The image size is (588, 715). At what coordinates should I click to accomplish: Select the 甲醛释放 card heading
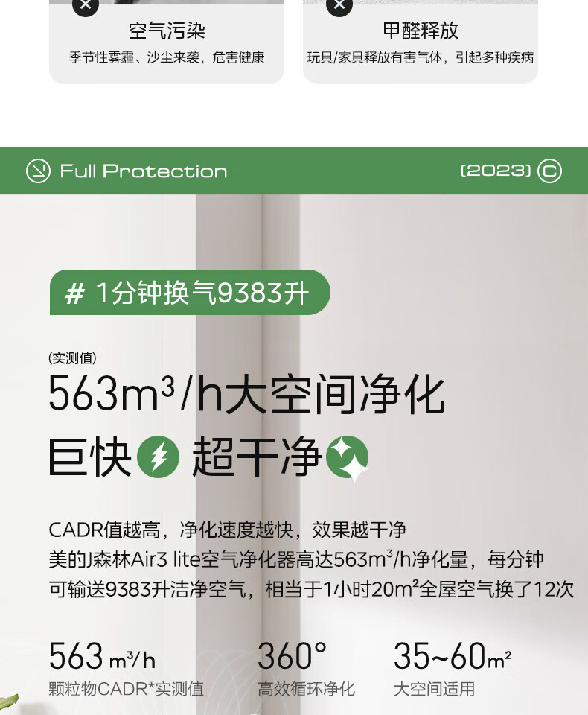(421, 31)
